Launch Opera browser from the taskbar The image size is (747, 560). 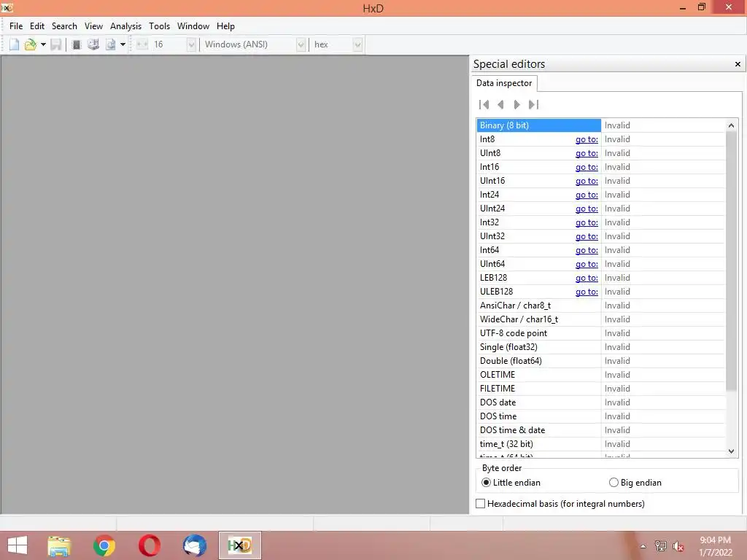(150, 545)
